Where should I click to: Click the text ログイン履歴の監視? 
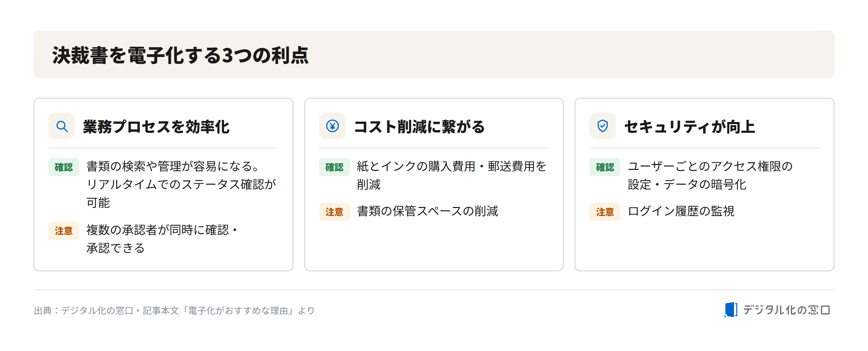coord(681,211)
